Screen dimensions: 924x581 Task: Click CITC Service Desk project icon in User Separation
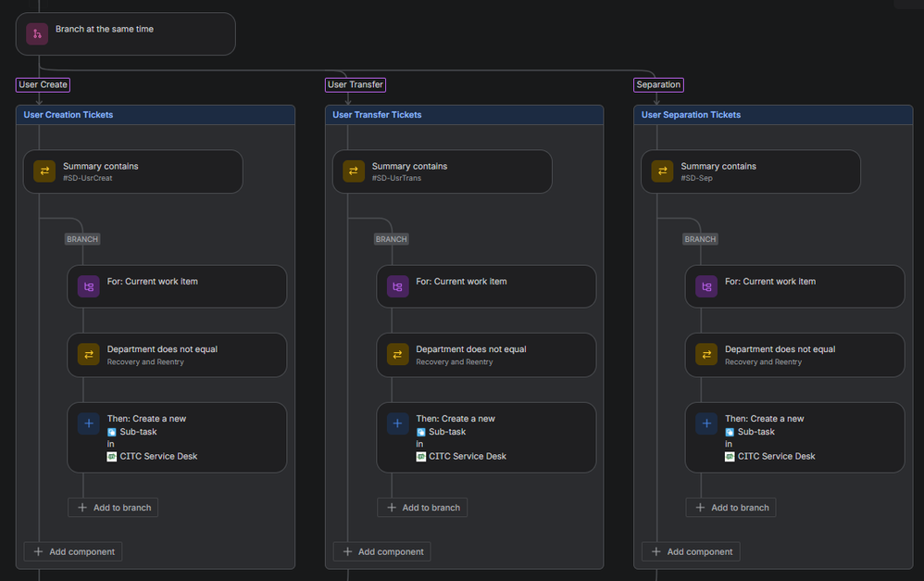[x=730, y=457]
